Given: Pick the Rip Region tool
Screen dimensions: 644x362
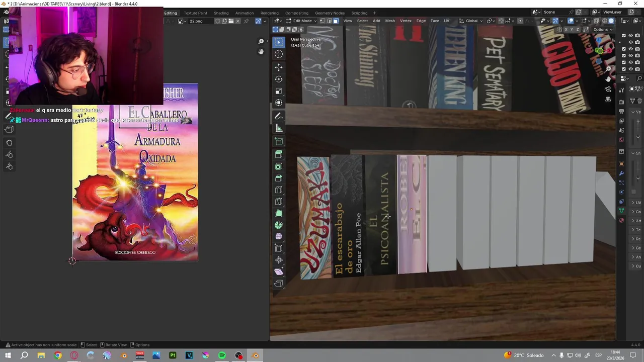Looking at the screenshot, I should point(279,284).
